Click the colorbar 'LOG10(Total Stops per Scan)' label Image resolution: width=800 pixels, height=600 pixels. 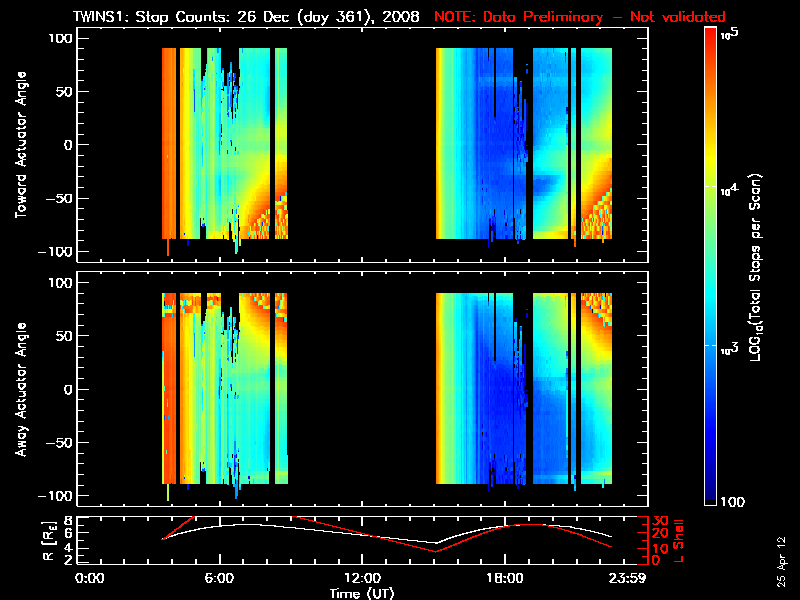coord(756,267)
